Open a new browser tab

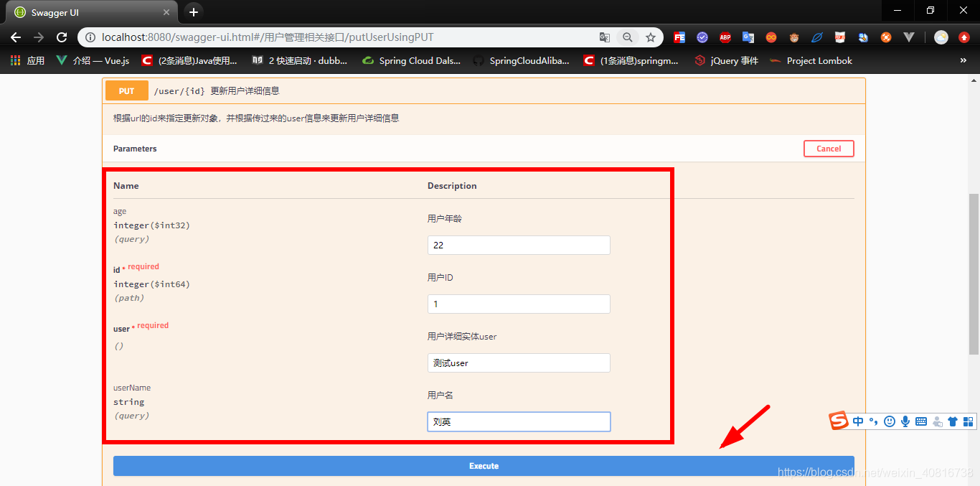pos(194,12)
